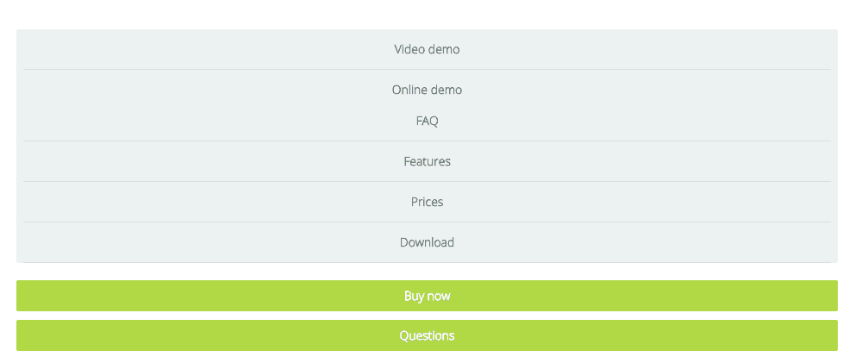Launch the Online demo link
Screen dimensions: 868x363
(x=427, y=90)
